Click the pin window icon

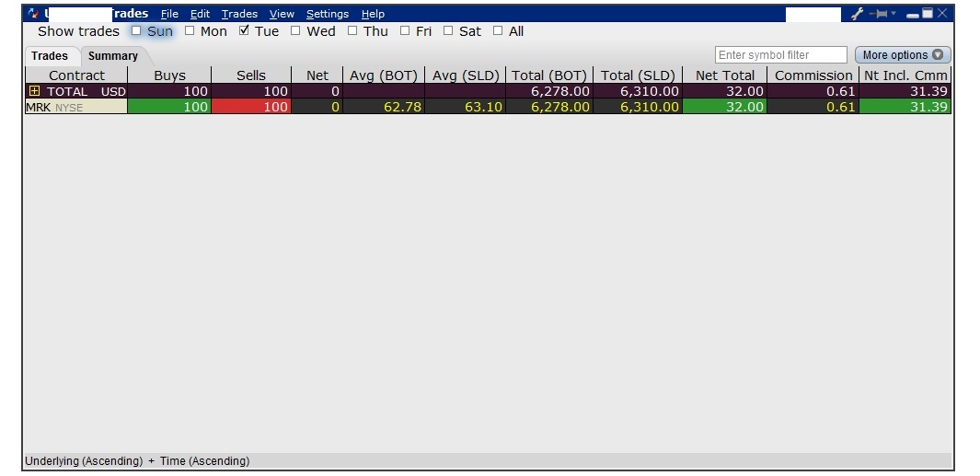point(879,14)
